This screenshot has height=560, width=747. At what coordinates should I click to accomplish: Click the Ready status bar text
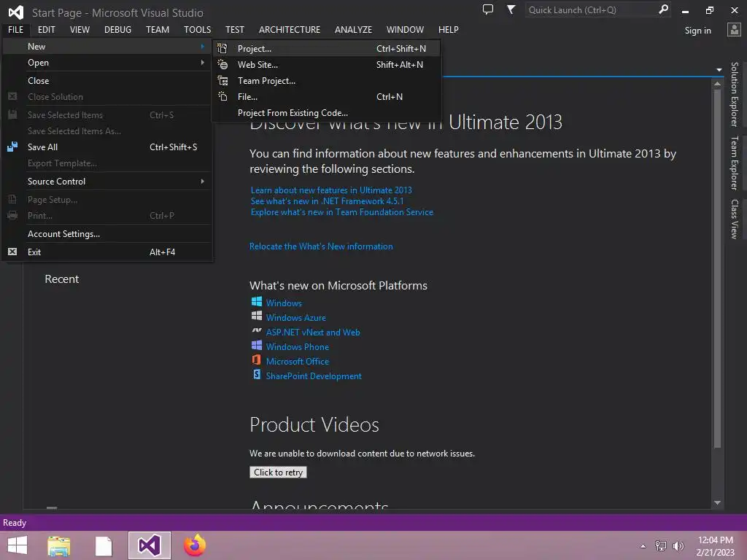point(15,522)
